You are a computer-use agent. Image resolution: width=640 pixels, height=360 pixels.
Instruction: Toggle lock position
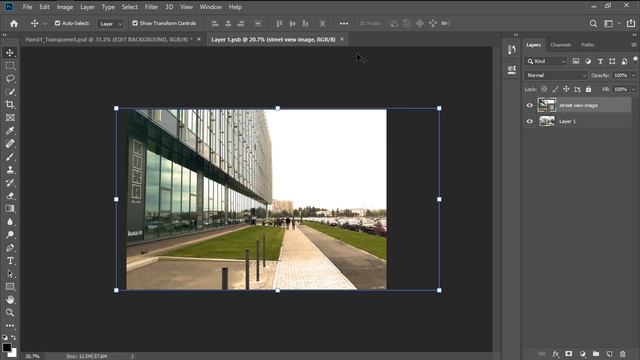[566, 89]
